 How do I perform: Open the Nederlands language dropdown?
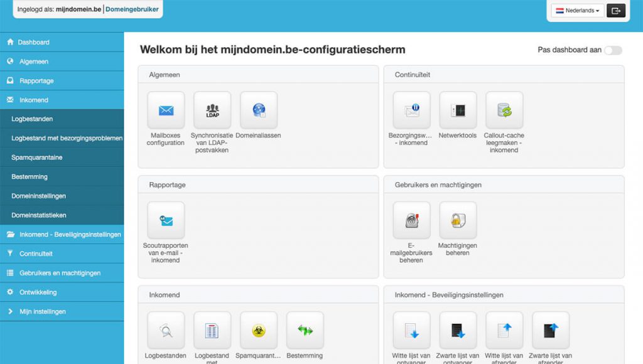pyautogui.click(x=576, y=11)
